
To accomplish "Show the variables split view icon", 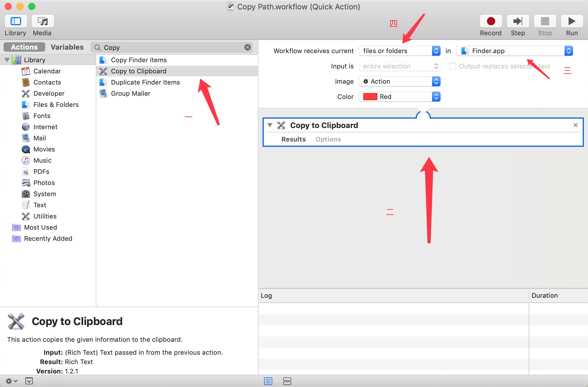I will (287, 381).
